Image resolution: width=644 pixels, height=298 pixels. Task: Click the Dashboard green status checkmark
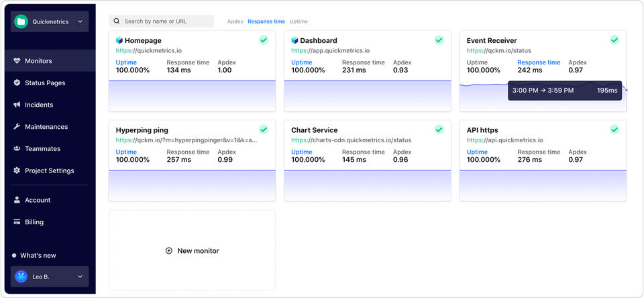439,40
